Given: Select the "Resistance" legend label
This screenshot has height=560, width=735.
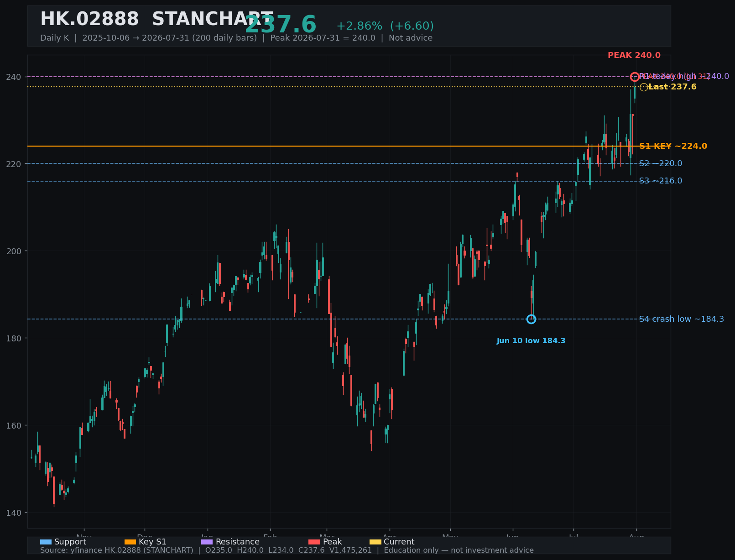Looking at the screenshot, I should click(x=237, y=542).
